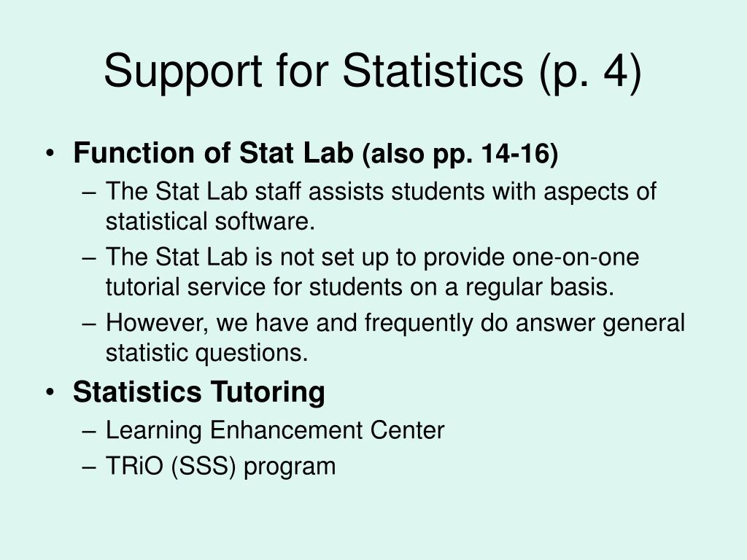Click the word 'Statistics' in slide title

click(x=433, y=70)
